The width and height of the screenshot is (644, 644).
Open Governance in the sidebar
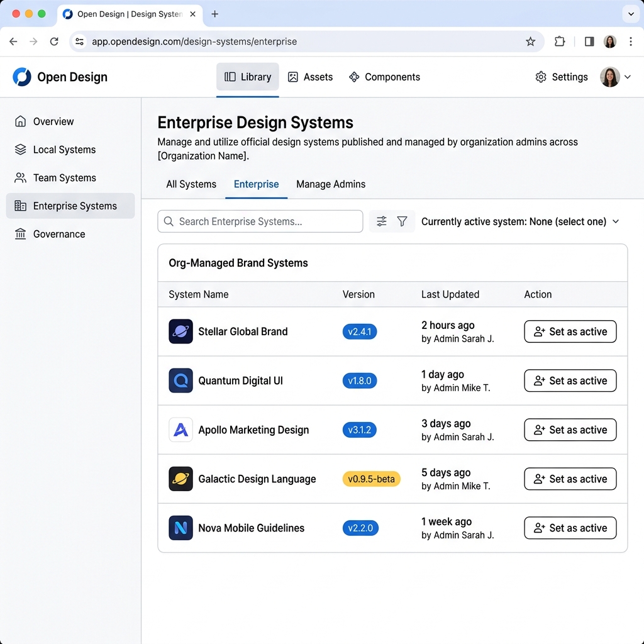click(x=70, y=234)
